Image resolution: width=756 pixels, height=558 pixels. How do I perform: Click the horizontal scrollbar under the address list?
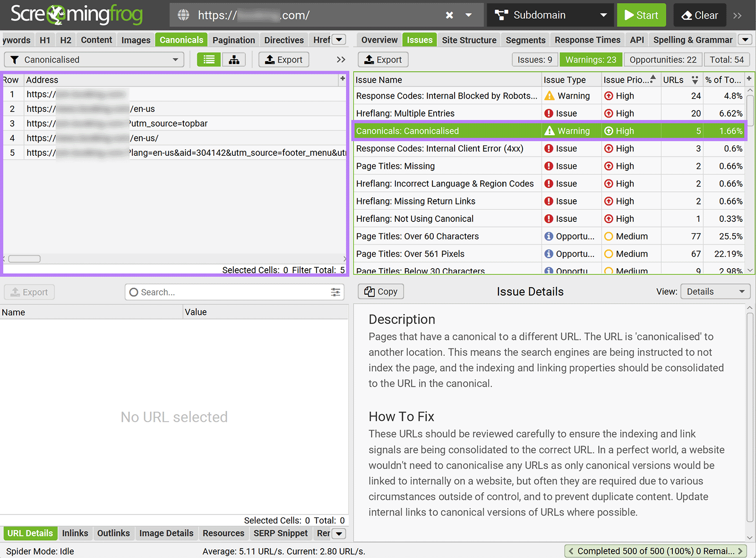(24, 259)
